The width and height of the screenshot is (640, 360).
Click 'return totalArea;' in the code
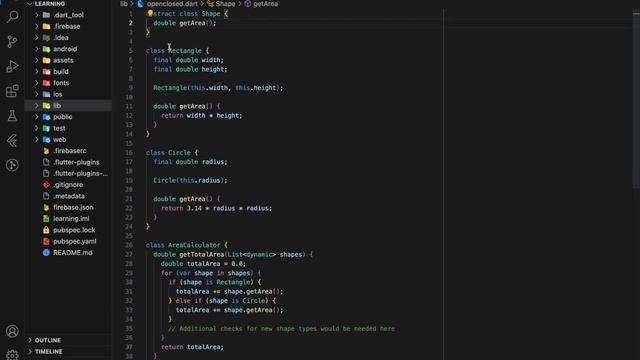point(192,347)
